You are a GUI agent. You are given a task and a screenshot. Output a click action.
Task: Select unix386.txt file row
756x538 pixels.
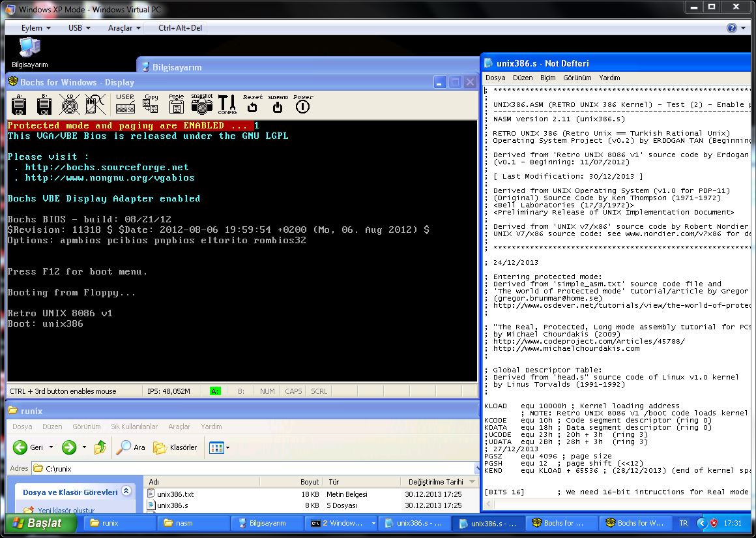[x=312, y=494]
